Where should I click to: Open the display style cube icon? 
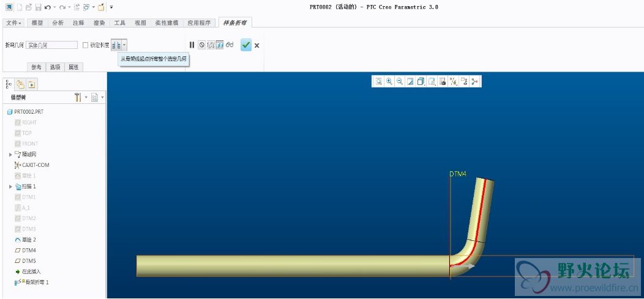pyautogui.click(x=421, y=81)
